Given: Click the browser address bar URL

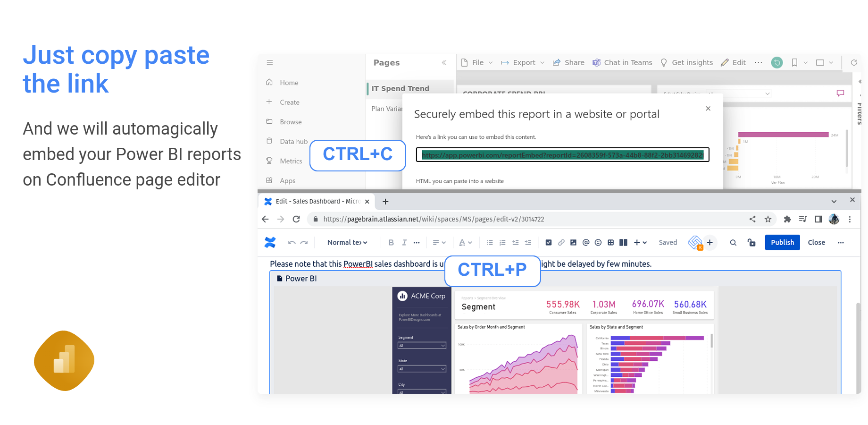Looking at the screenshot, I should [434, 219].
